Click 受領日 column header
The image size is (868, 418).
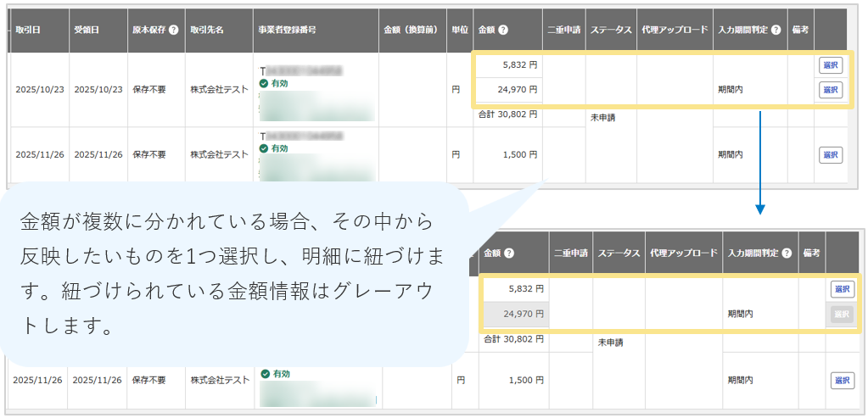(x=87, y=31)
